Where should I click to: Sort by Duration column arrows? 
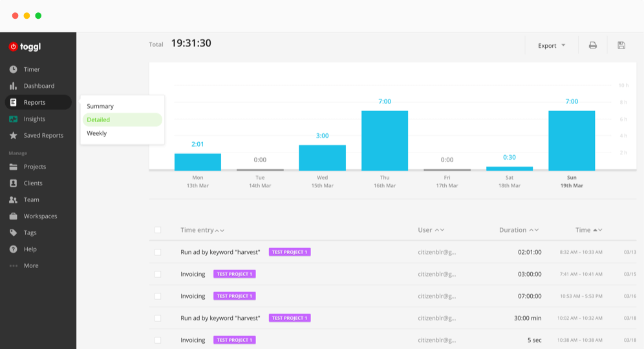(533, 230)
